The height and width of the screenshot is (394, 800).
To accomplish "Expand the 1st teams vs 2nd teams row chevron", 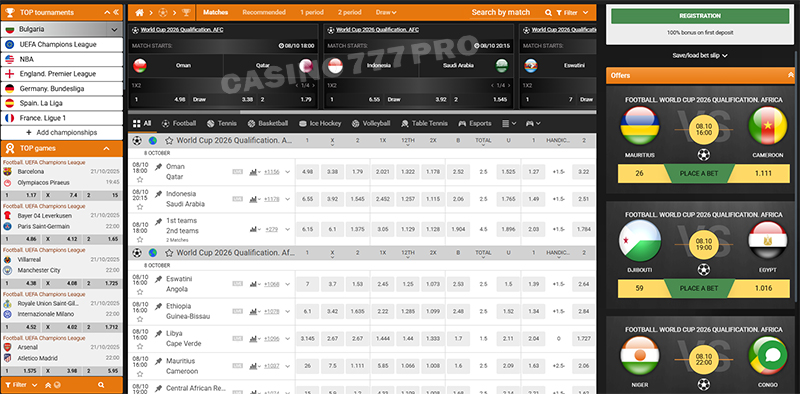I will pyautogui.click(x=288, y=230).
